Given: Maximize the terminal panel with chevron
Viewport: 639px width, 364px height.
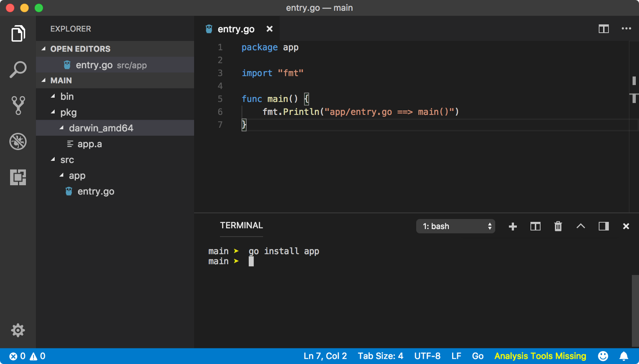Looking at the screenshot, I should 581,226.
